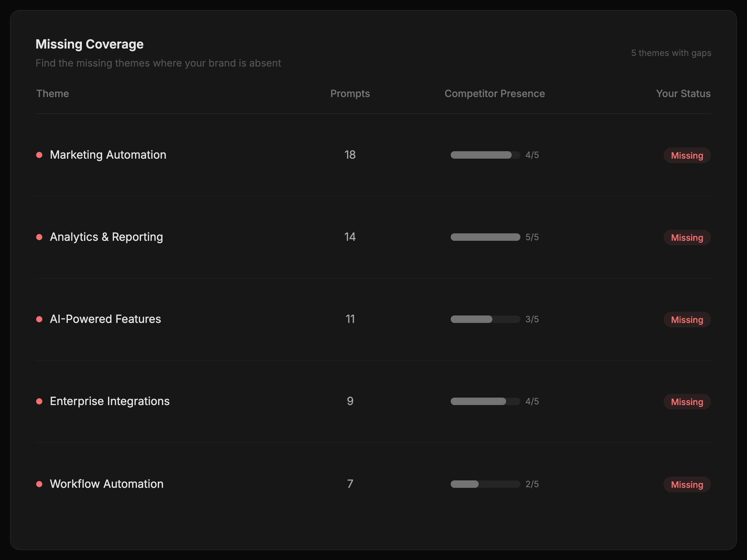The height and width of the screenshot is (560, 747).
Task: Select the Workflow Automation theme
Action: (106, 484)
